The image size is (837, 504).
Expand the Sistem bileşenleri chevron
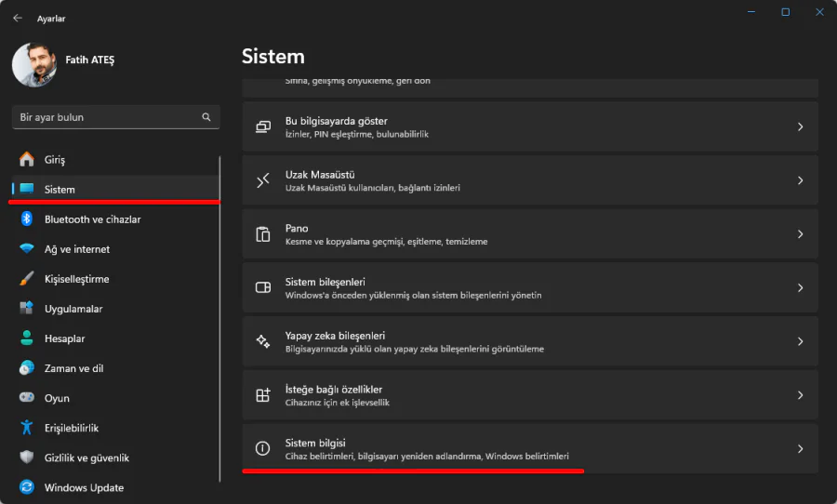pos(800,287)
